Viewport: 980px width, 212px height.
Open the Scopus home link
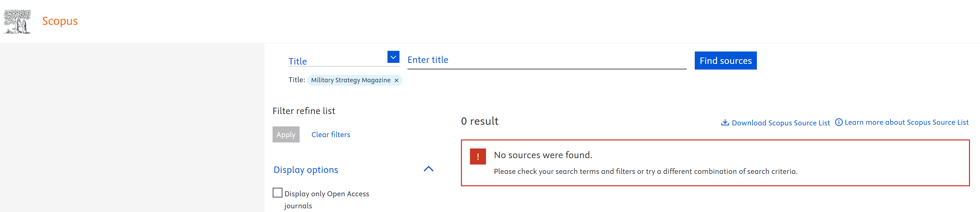point(60,21)
